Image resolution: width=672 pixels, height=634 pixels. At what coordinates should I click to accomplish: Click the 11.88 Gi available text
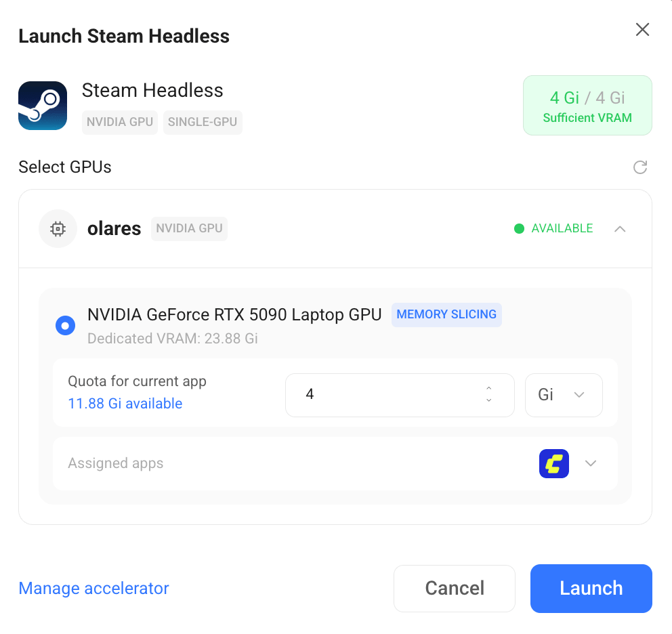click(x=125, y=404)
